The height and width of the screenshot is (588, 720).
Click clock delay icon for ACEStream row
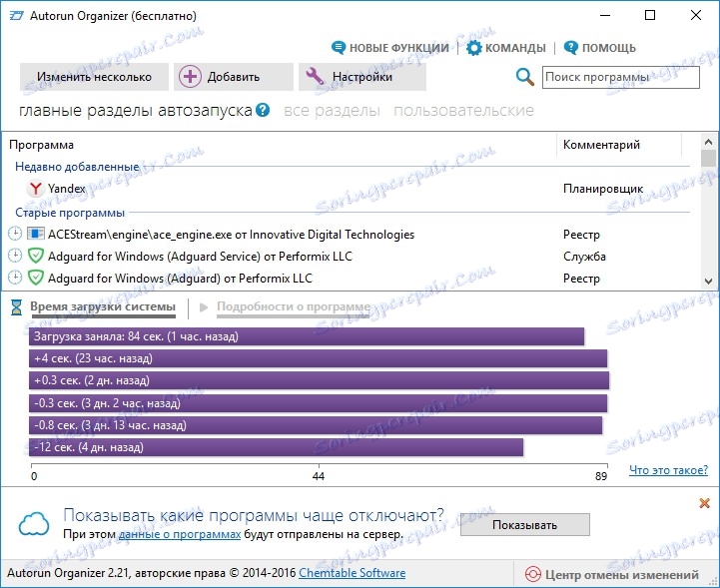(x=15, y=234)
